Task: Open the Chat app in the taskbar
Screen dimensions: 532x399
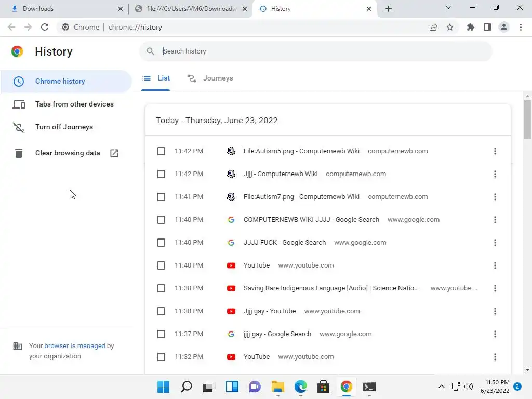Action: [x=255, y=387]
